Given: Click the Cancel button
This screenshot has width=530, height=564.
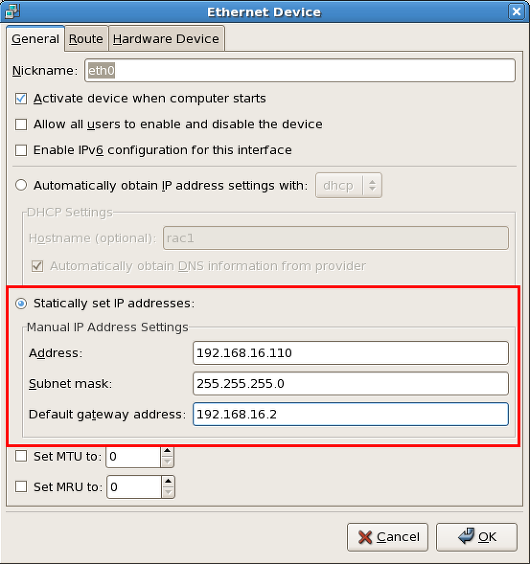Looking at the screenshot, I should [x=388, y=537].
